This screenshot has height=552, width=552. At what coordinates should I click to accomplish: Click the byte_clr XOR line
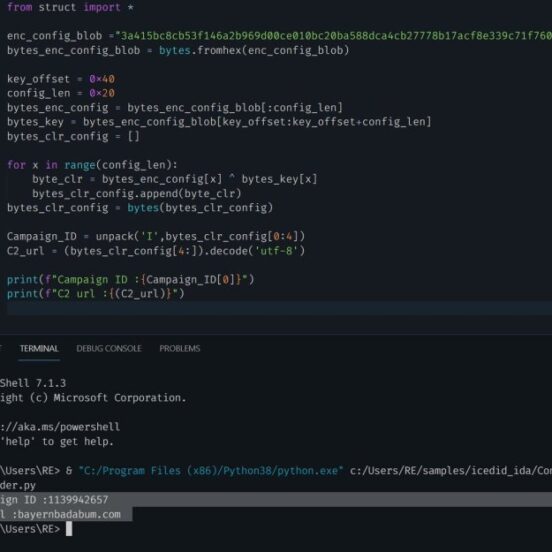coord(175,179)
